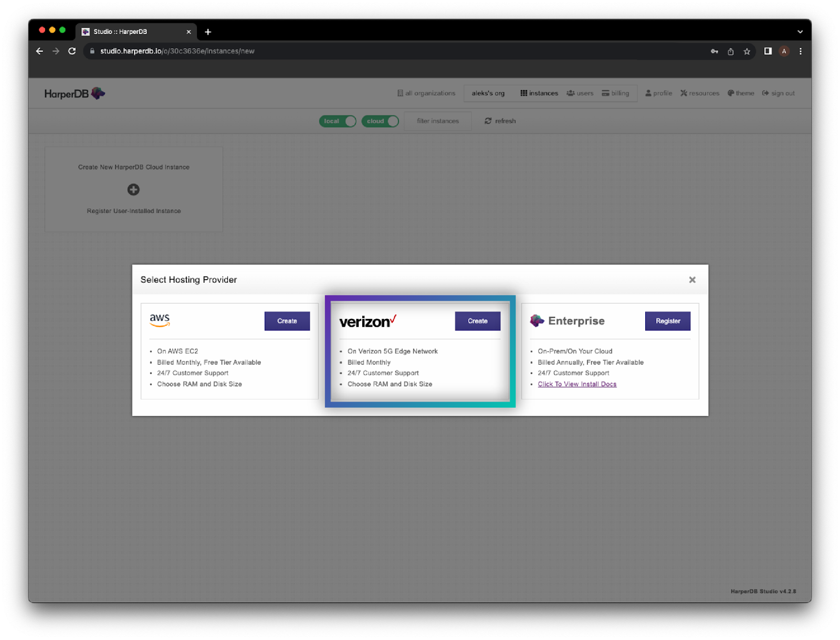
Task: Open a new browser tab
Action: pos(208,31)
